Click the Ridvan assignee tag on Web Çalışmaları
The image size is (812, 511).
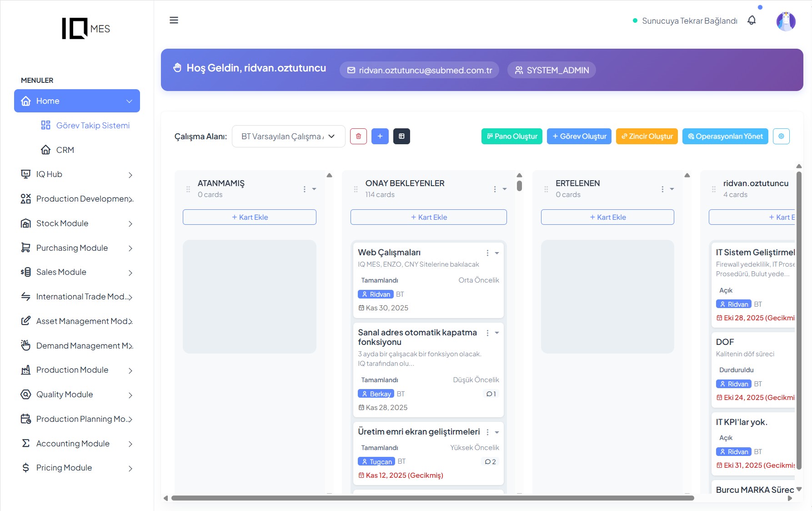pos(376,294)
